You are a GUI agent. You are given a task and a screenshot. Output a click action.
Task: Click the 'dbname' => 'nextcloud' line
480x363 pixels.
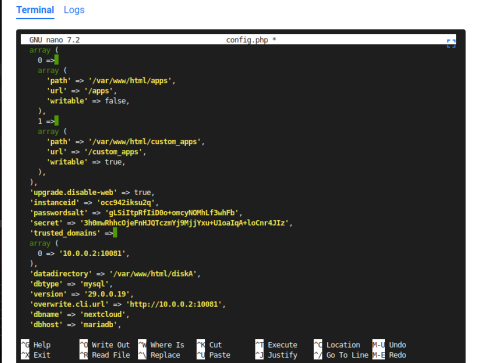(x=80, y=315)
